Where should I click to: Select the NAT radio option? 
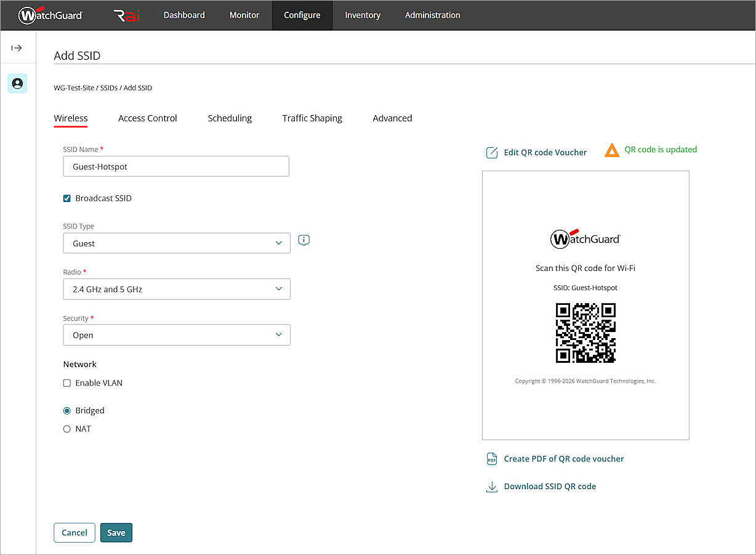click(x=67, y=429)
